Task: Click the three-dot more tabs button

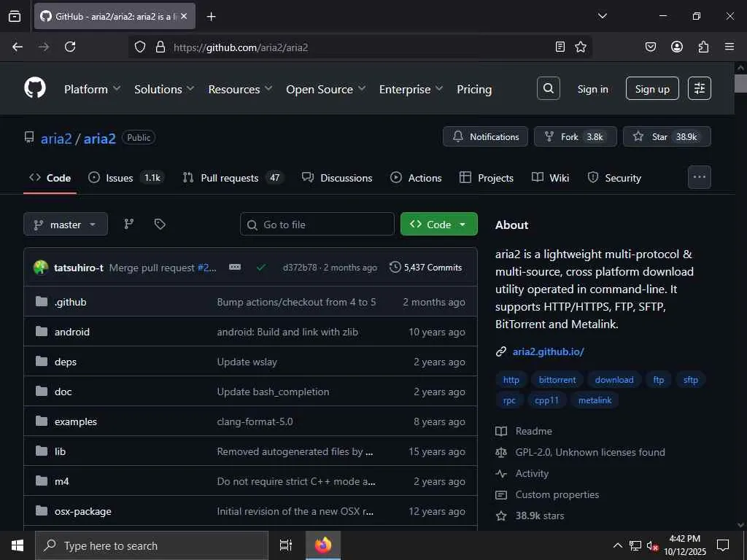Action: 700,177
